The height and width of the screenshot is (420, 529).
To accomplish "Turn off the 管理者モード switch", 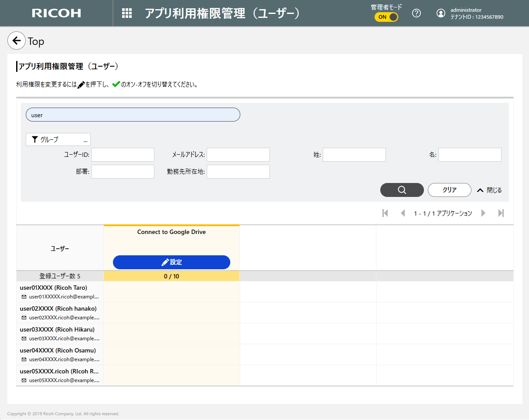I will click(x=386, y=17).
